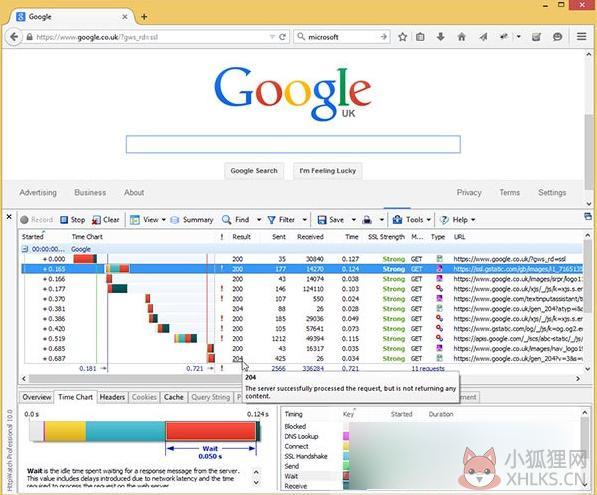Collapse the Google page group in the log
The width and height of the screenshot is (597, 495).
tap(25, 249)
